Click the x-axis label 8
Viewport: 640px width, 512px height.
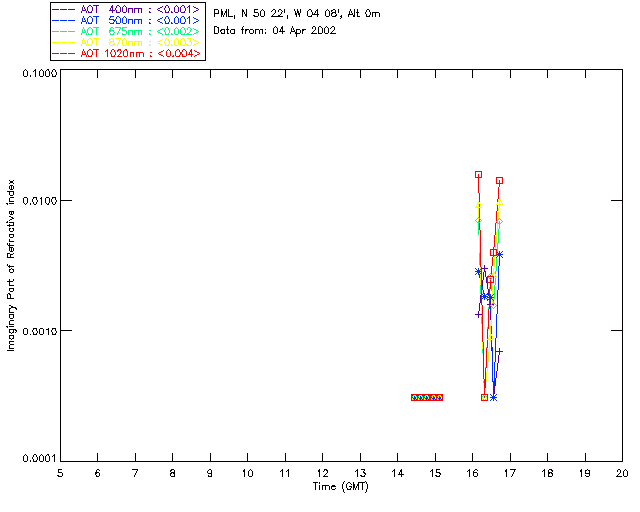point(173,474)
